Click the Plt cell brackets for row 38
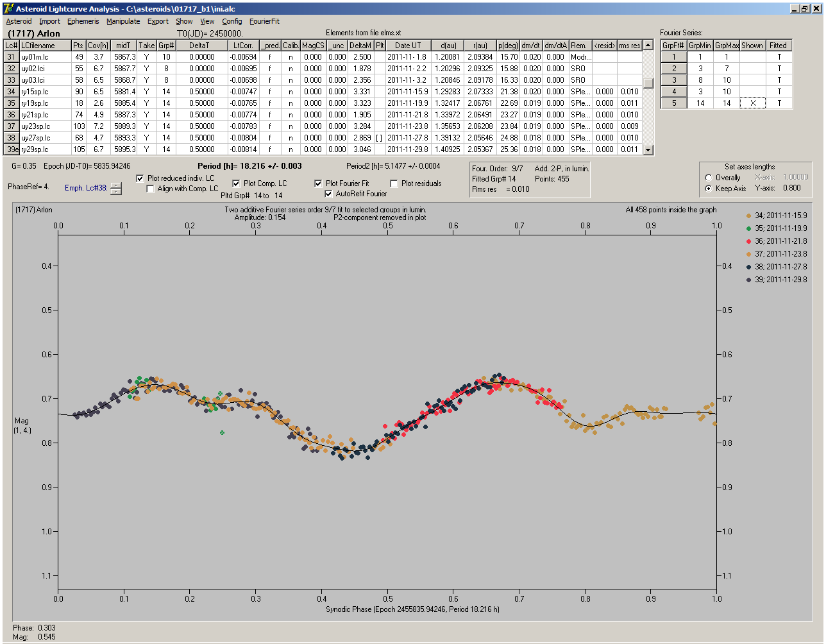 tap(380, 138)
